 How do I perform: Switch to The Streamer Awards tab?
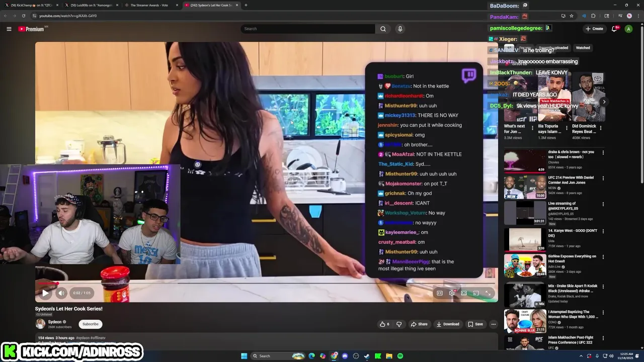click(151, 5)
